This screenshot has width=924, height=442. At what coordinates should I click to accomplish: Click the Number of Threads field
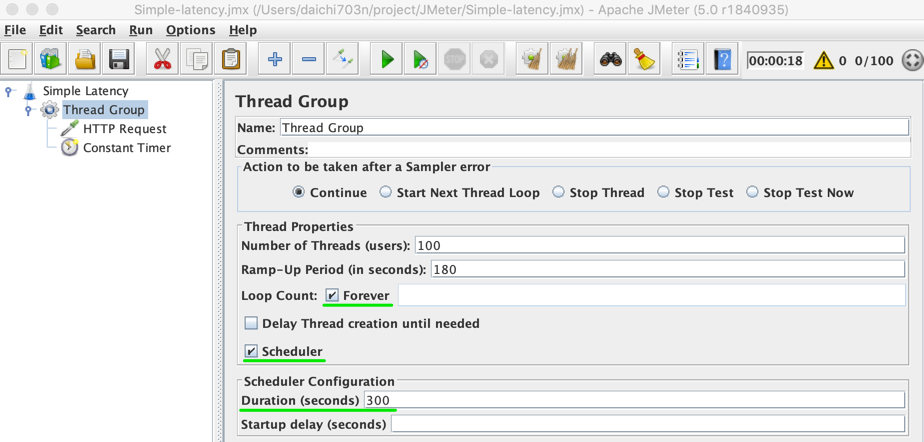pos(659,245)
